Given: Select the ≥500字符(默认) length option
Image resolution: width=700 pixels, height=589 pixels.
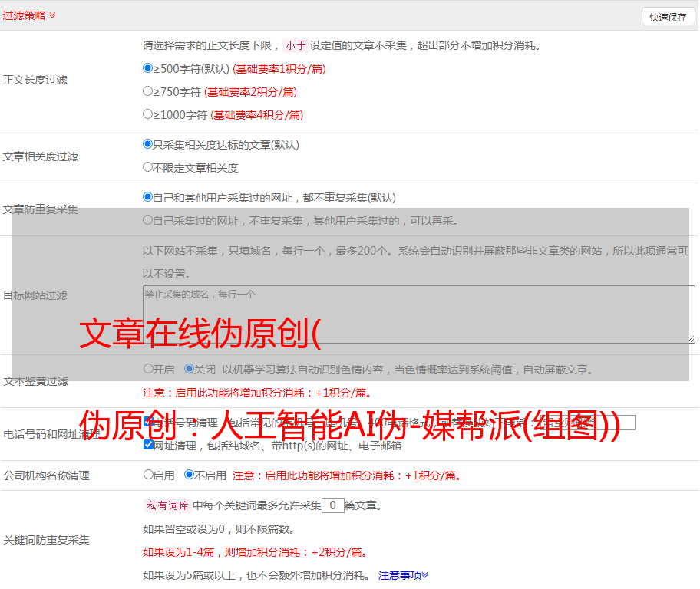Looking at the screenshot, I should pyautogui.click(x=147, y=67).
